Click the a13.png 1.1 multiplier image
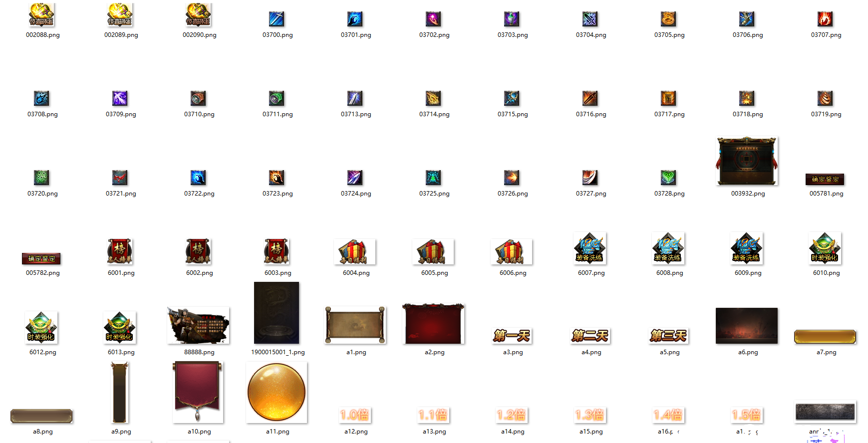 (x=433, y=415)
